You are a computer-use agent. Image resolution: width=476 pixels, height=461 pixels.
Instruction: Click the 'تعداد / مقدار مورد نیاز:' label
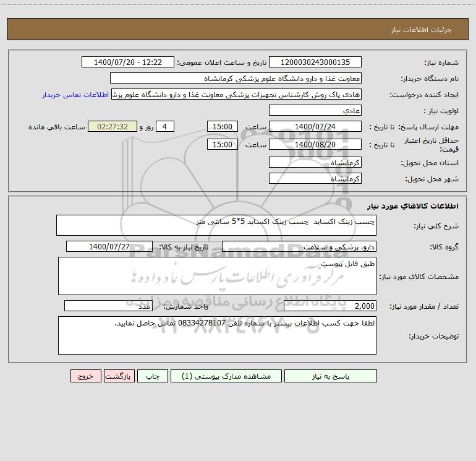point(424,306)
